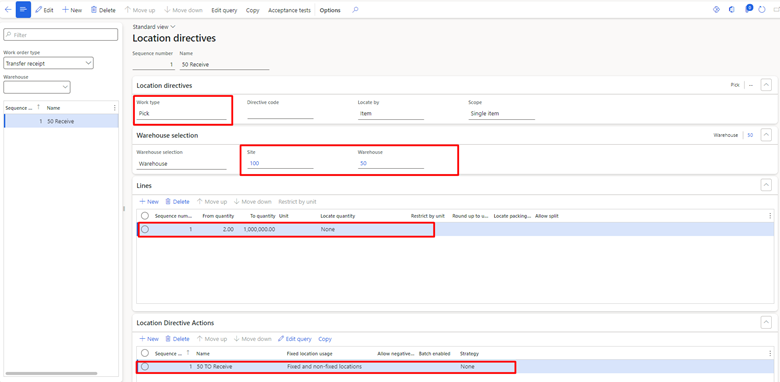Click the Filter search box
This screenshot has height=382, width=780.
pyautogui.click(x=61, y=35)
